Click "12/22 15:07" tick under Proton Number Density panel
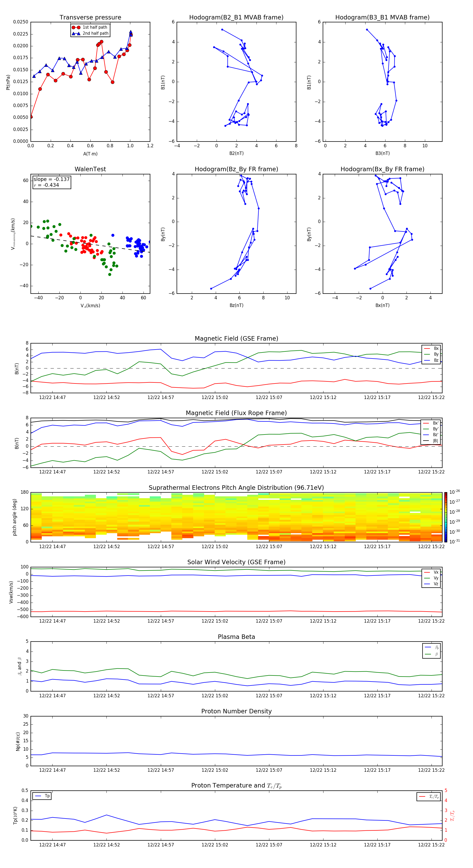The image size is (473, 868). point(269,770)
